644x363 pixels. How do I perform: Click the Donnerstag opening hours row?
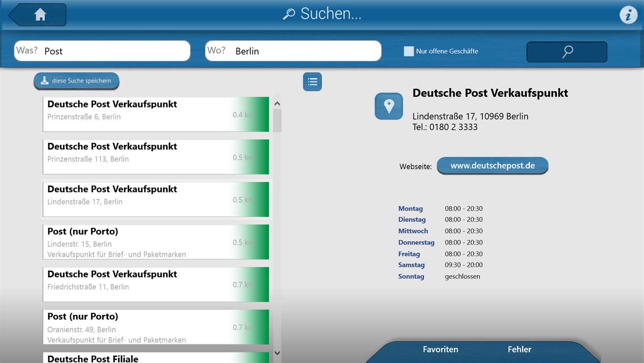(x=440, y=242)
